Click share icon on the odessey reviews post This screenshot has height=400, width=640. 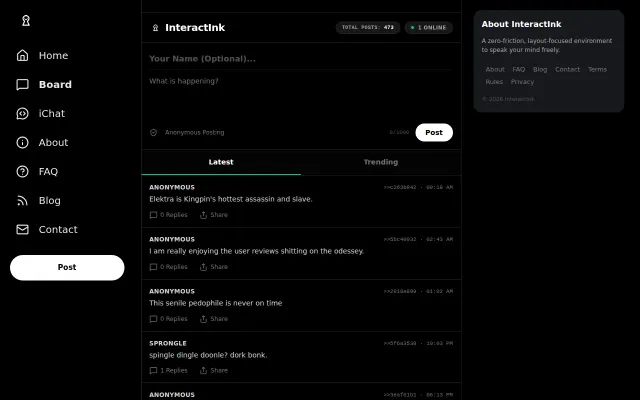pyautogui.click(x=203, y=267)
